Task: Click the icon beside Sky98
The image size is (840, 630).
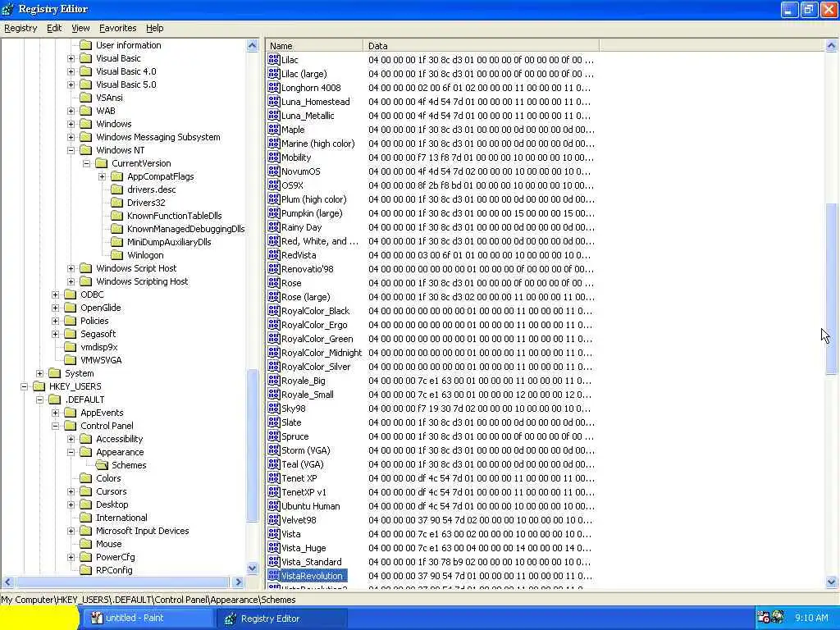Action: pos(274,409)
